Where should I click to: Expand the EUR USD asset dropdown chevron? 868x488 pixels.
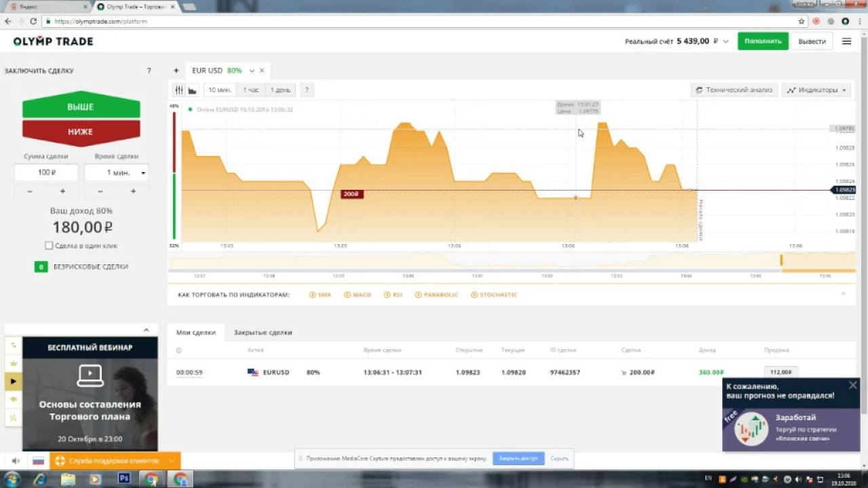[252, 70]
